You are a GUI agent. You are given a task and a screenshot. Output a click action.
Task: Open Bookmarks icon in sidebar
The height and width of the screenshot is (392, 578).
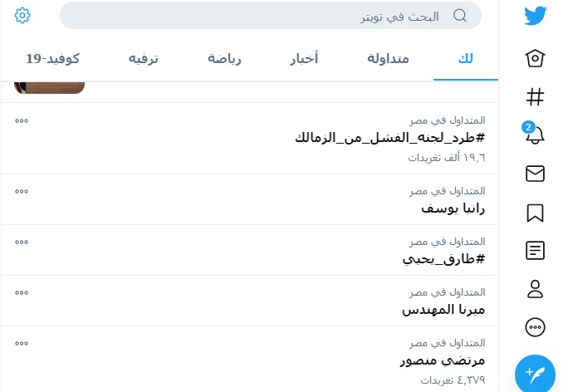point(536,212)
